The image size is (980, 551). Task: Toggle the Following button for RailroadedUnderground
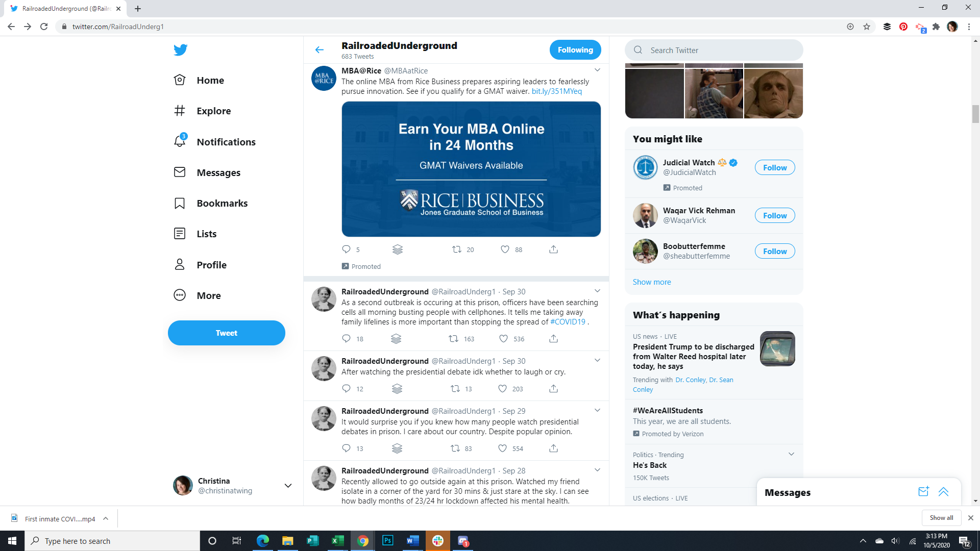click(x=575, y=49)
